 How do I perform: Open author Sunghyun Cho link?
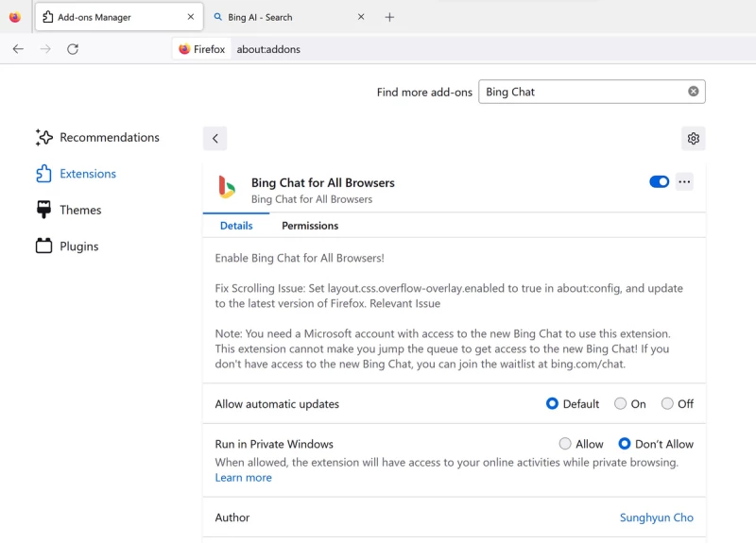click(x=656, y=518)
